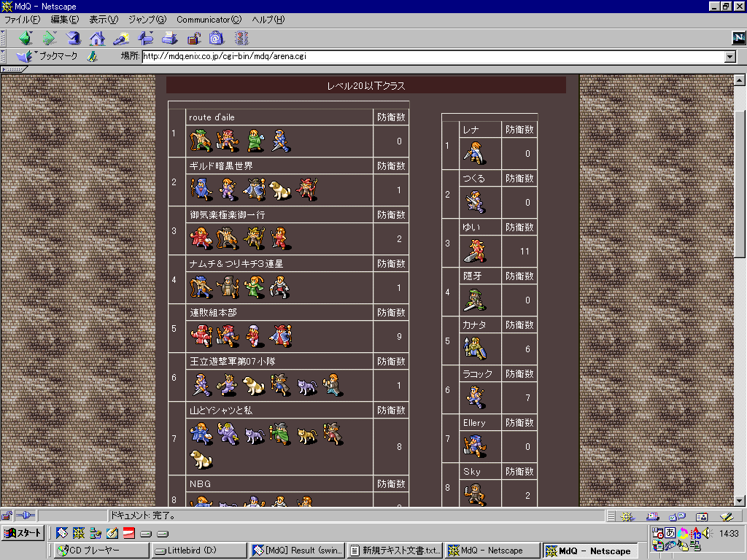Reload the current page
The width and height of the screenshot is (747, 560).
74,38
